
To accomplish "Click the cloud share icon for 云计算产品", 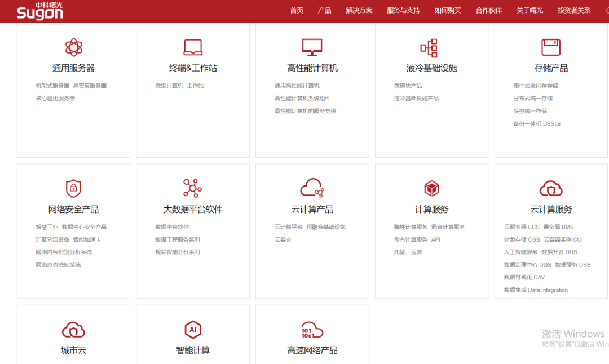I will (312, 188).
